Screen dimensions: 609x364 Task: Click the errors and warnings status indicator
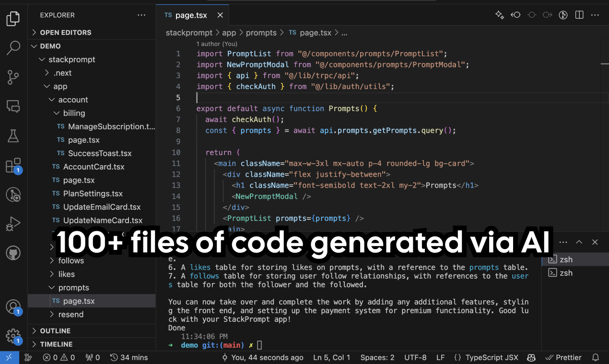click(59, 357)
